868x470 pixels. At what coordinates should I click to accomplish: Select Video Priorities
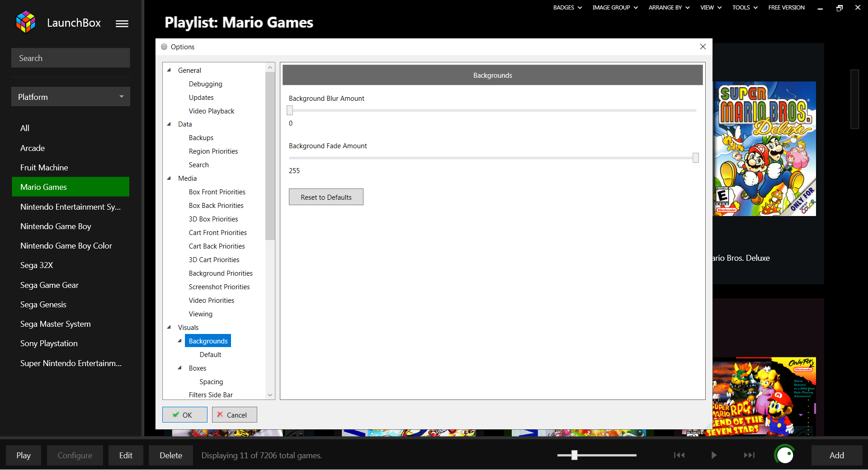tap(211, 300)
